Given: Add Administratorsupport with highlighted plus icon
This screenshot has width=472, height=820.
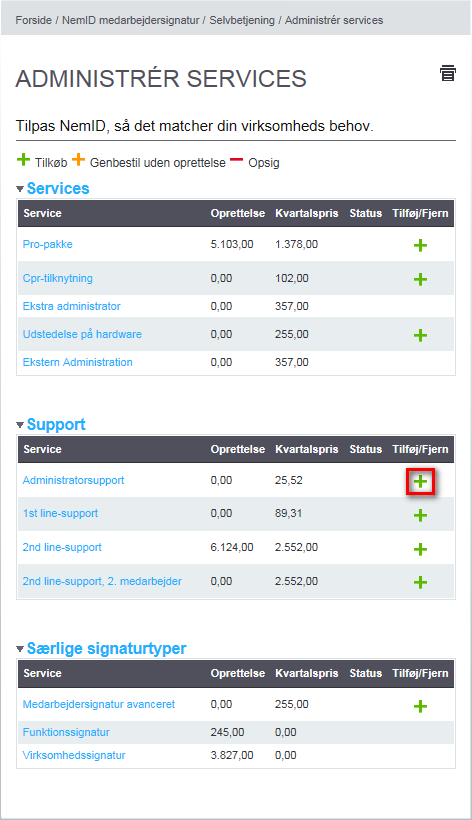Looking at the screenshot, I should (420, 482).
